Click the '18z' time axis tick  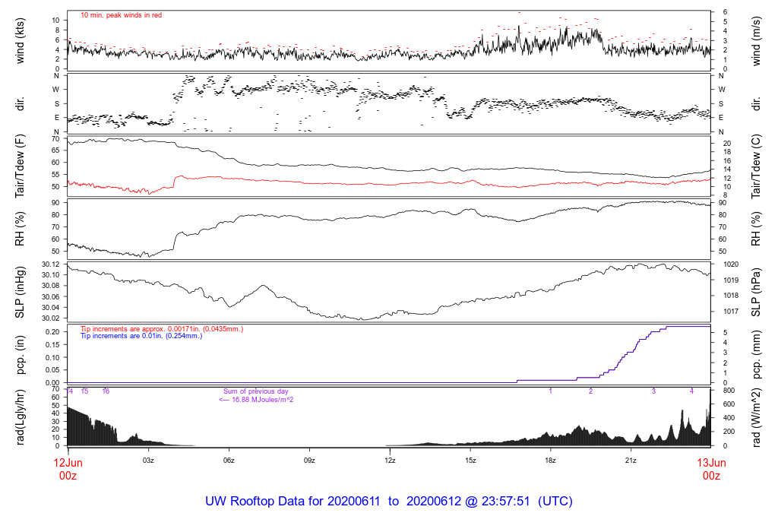[x=550, y=461]
